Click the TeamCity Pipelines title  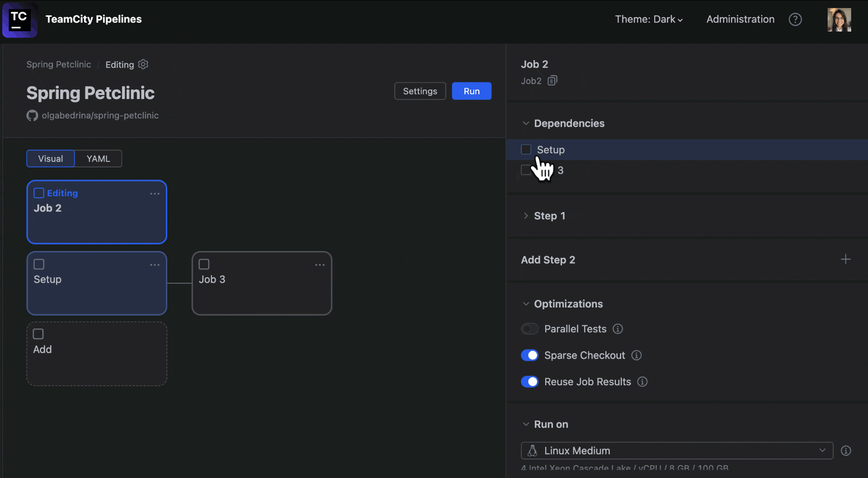94,19
